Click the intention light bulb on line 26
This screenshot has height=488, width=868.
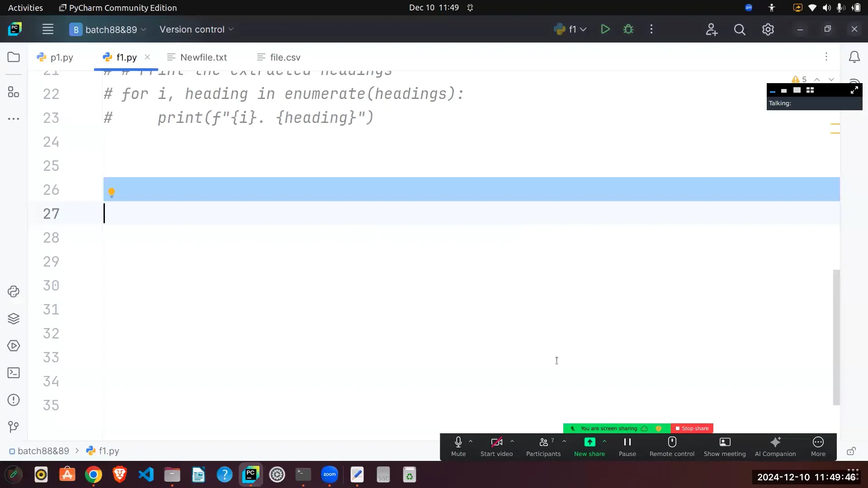111,192
